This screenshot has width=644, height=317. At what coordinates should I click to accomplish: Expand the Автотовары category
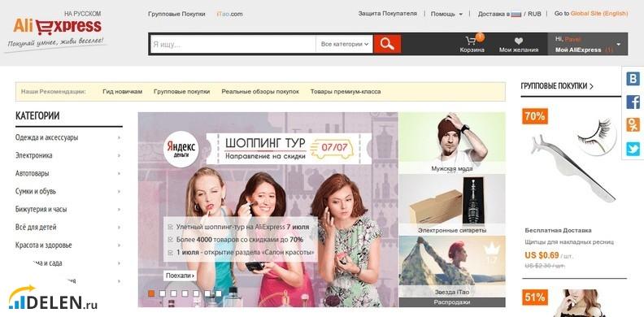point(68,173)
